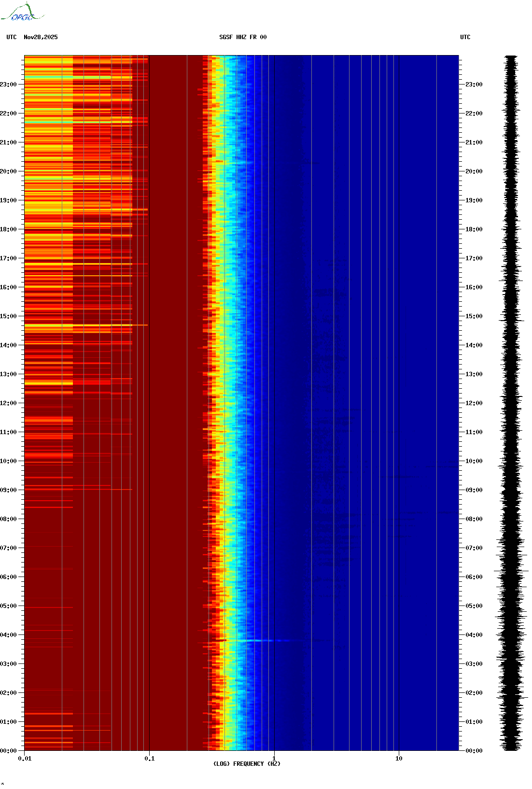Click the right axis 04:00 time label
Image resolution: width=532 pixels, height=789 pixels.
(474, 635)
